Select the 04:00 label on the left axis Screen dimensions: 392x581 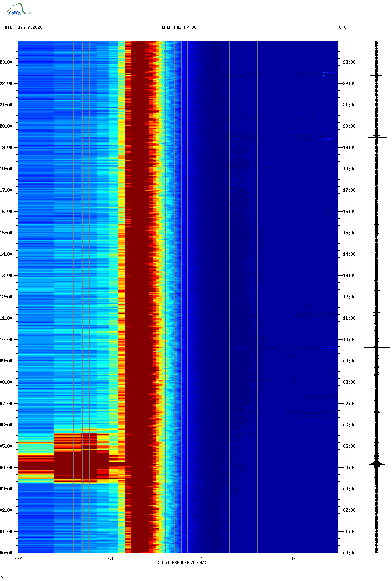(6, 468)
